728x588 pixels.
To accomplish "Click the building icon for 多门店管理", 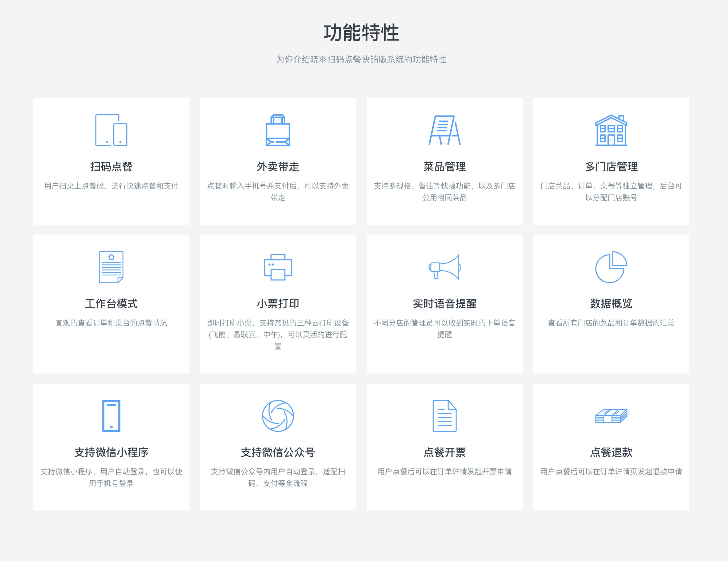I will (611, 130).
